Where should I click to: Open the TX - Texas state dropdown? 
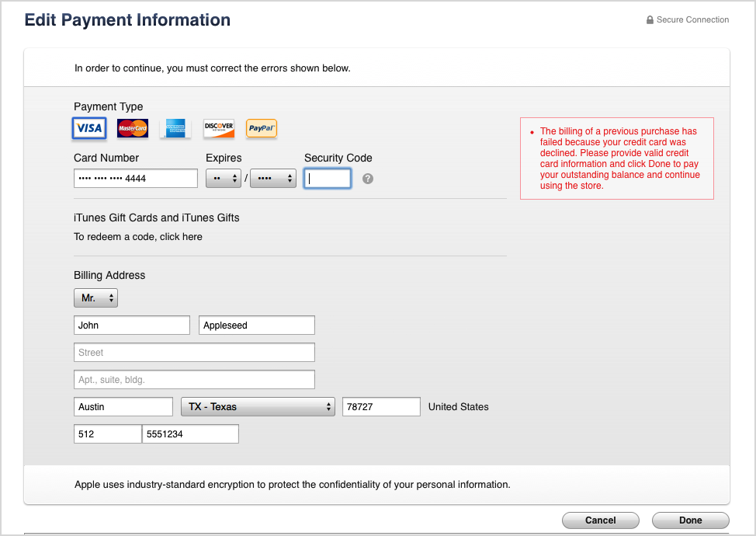258,406
